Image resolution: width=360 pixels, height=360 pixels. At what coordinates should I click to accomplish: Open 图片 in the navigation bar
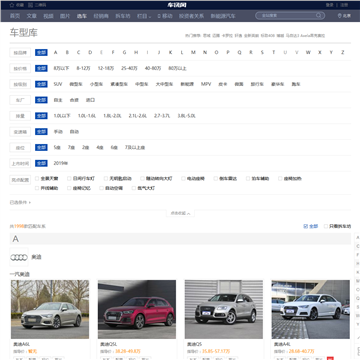tap(65, 16)
